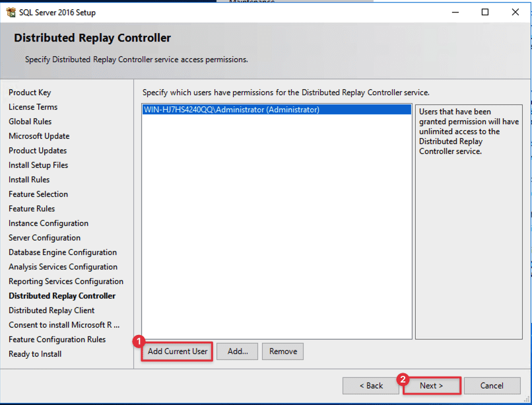Open the Add... user dialog
Viewport: 532px width, 405px height.
point(238,351)
